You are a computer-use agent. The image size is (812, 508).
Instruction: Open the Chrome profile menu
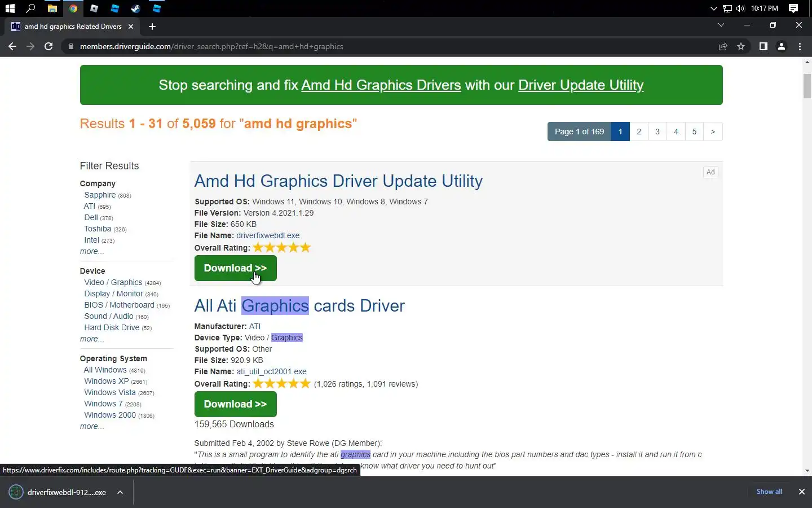point(782,46)
